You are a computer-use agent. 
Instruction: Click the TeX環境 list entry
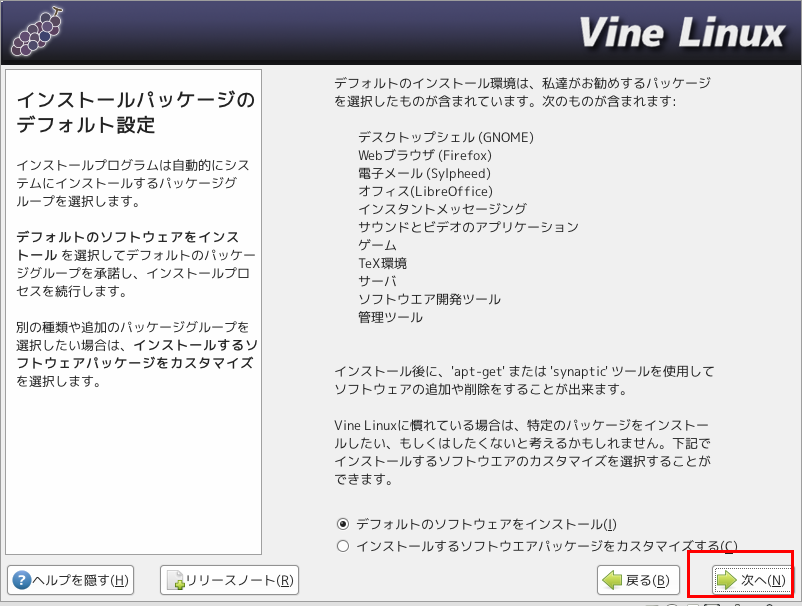(383, 263)
